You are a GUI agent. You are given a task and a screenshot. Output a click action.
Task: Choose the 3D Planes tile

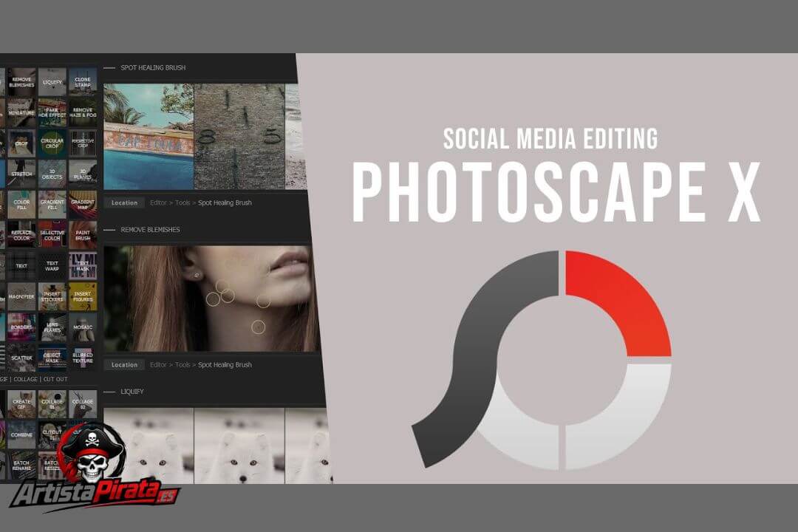coord(83,174)
